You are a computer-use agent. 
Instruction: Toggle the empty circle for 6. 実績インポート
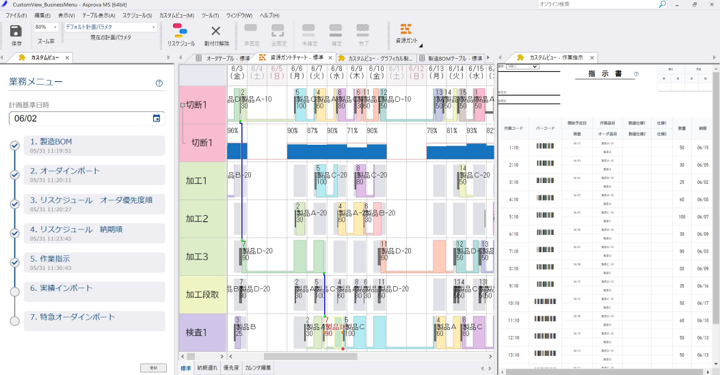tap(15, 292)
